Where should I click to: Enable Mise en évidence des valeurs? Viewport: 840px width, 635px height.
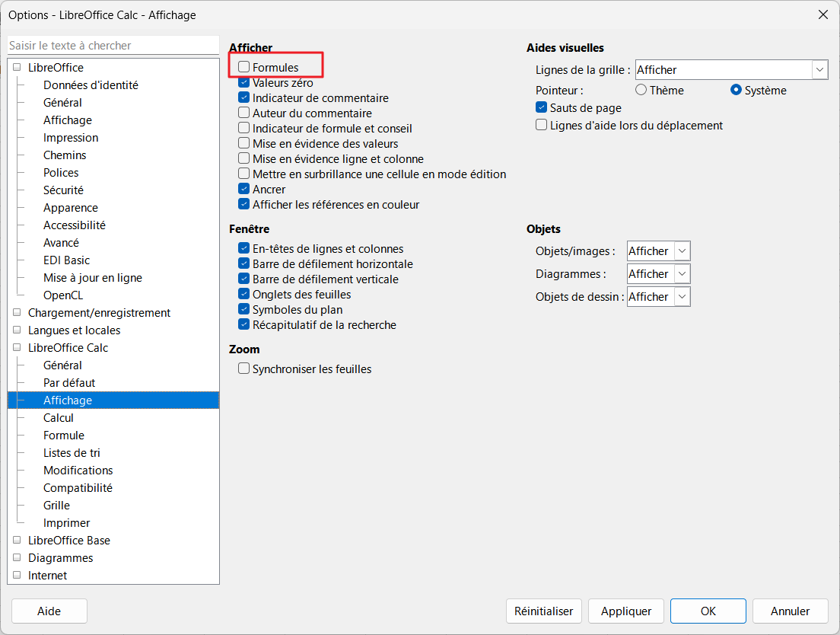pyautogui.click(x=243, y=144)
